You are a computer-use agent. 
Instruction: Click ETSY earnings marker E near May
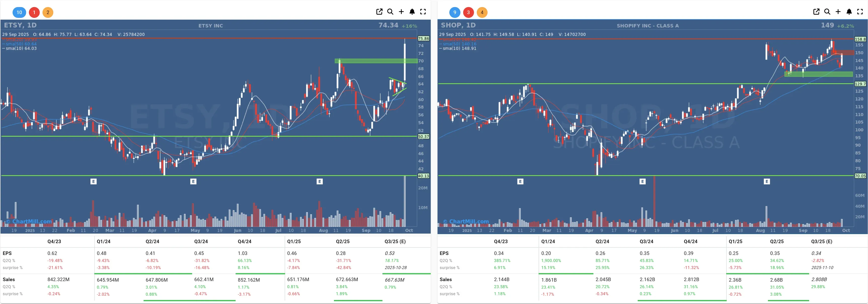pyautogui.click(x=193, y=181)
